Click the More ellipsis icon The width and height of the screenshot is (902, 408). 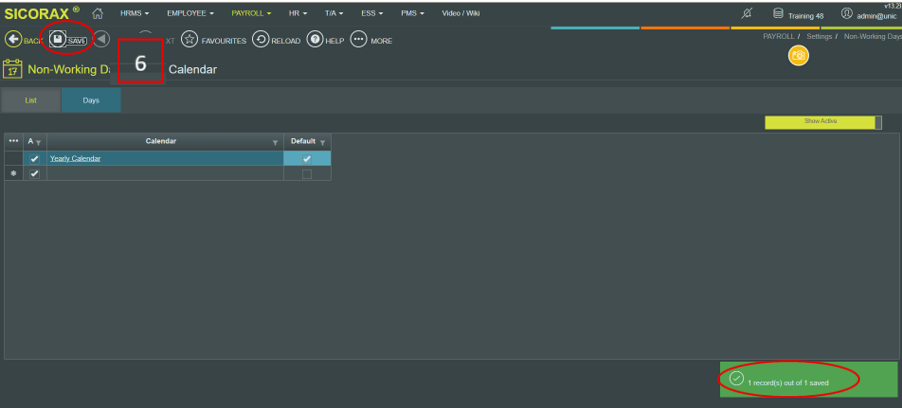359,40
